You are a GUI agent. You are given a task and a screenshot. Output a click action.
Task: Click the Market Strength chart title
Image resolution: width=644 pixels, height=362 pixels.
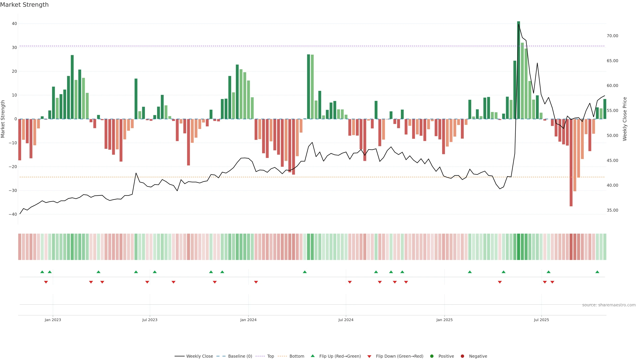point(24,5)
